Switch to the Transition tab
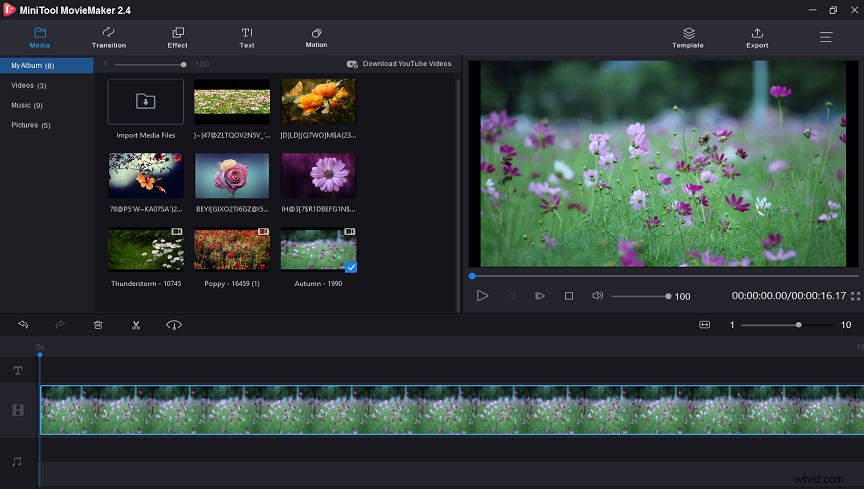 click(109, 38)
